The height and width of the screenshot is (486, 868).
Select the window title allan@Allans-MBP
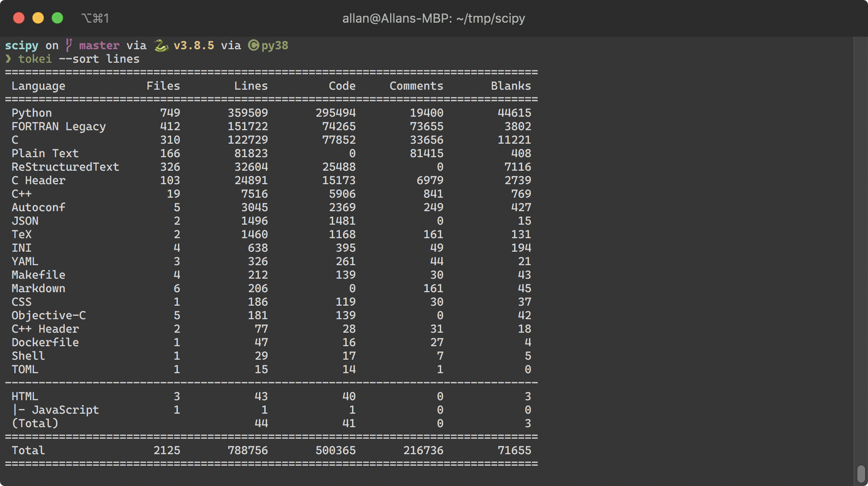(x=434, y=18)
